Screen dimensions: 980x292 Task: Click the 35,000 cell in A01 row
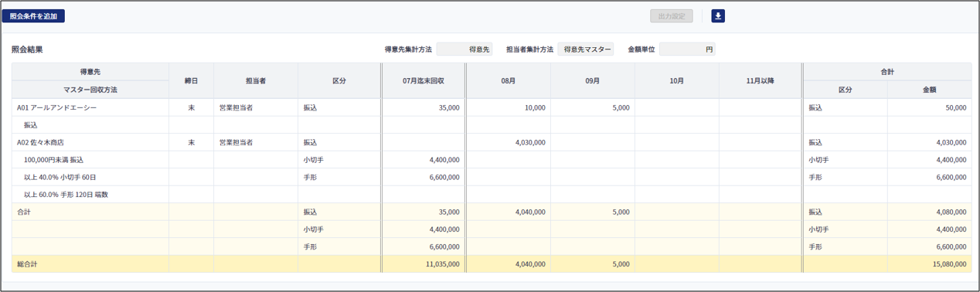pyautogui.click(x=424, y=107)
